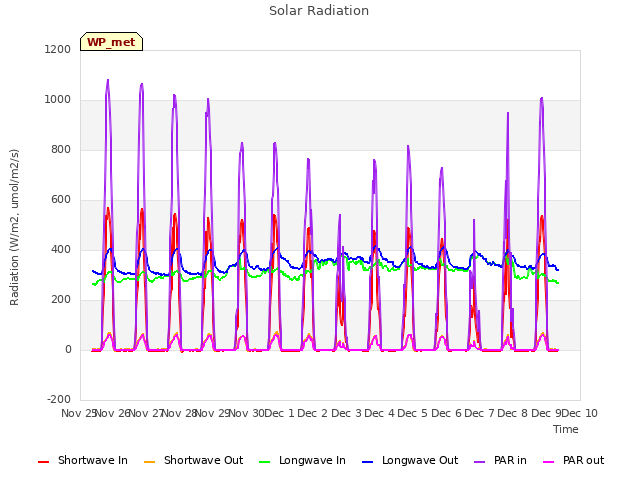Screen dimensions: 640x480
Task: Click the Shortwave Out legend label
Action: [x=203, y=460]
